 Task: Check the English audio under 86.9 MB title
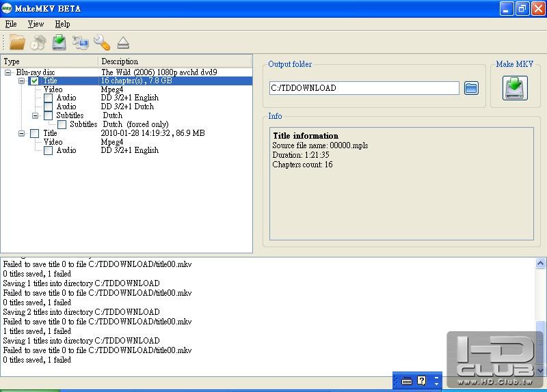click(x=48, y=150)
